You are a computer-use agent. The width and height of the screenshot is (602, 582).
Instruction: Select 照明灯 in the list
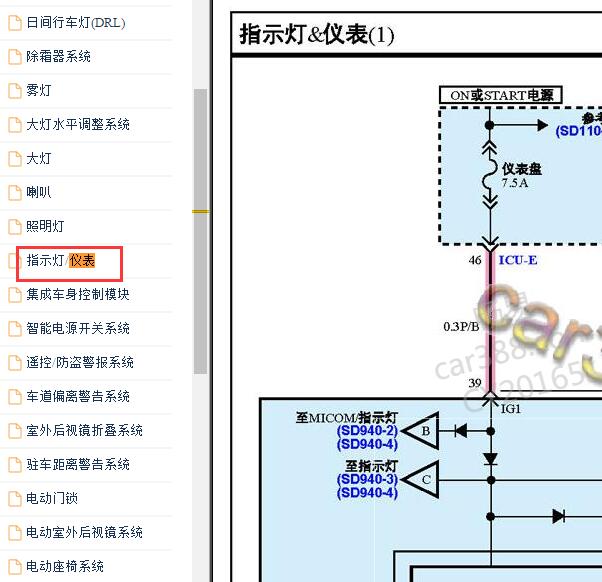pyautogui.click(x=45, y=226)
